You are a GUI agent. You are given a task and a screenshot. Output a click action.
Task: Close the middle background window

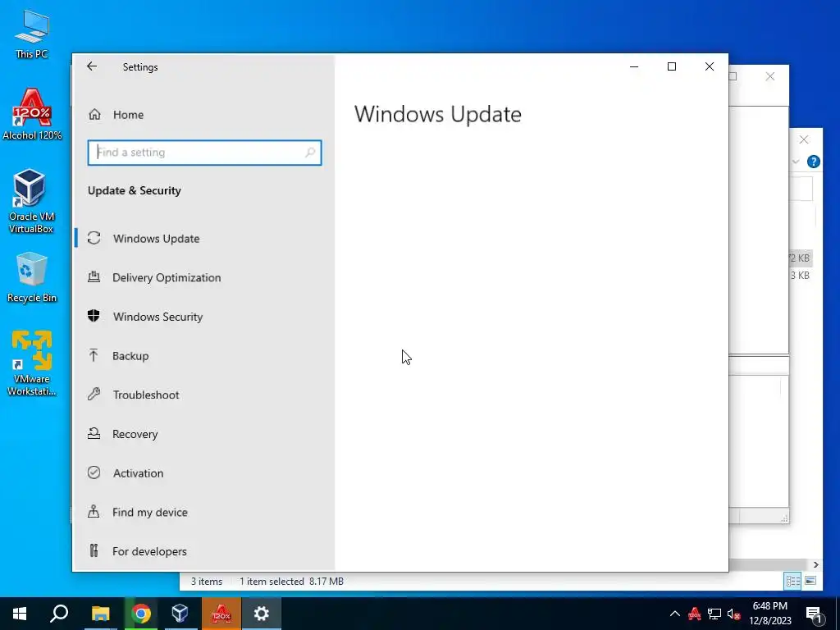(769, 76)
